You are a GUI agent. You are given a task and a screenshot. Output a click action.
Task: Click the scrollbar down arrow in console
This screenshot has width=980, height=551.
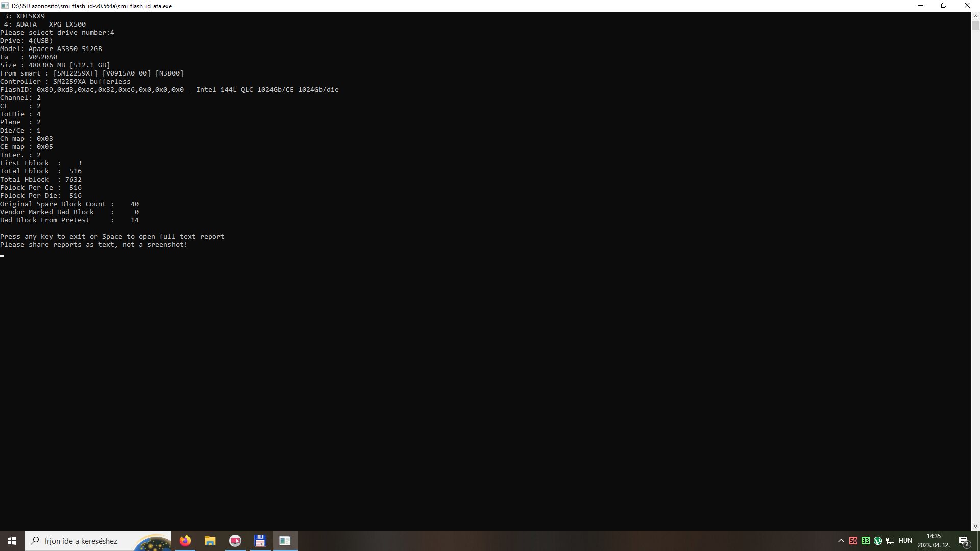coord(975,526)
